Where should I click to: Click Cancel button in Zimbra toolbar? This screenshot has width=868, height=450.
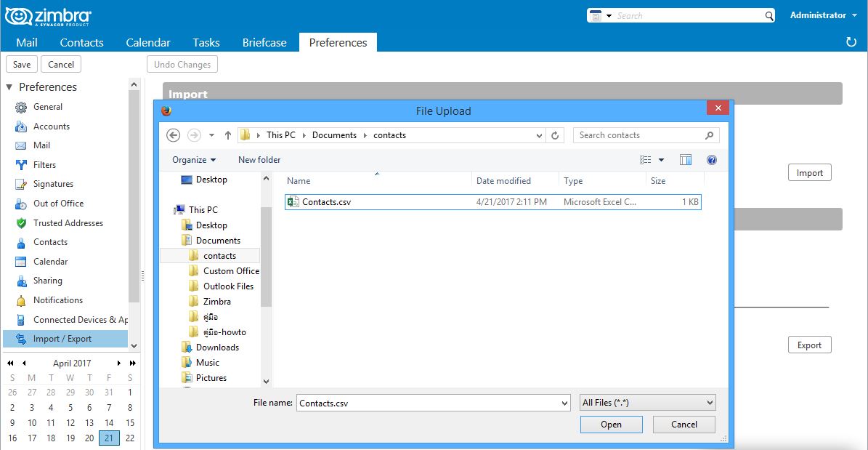click(61, 64)
